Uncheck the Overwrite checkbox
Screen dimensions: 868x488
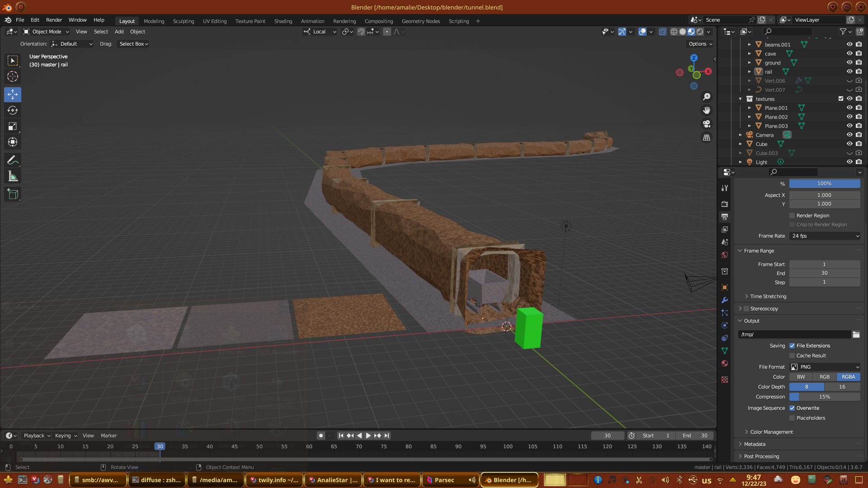792,408
